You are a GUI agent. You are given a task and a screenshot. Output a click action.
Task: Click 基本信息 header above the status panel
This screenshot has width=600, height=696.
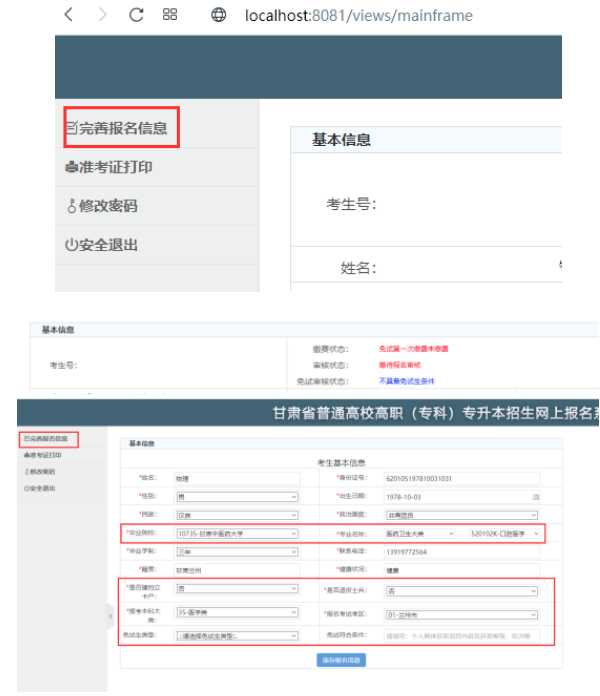click(x=58, y=330)
